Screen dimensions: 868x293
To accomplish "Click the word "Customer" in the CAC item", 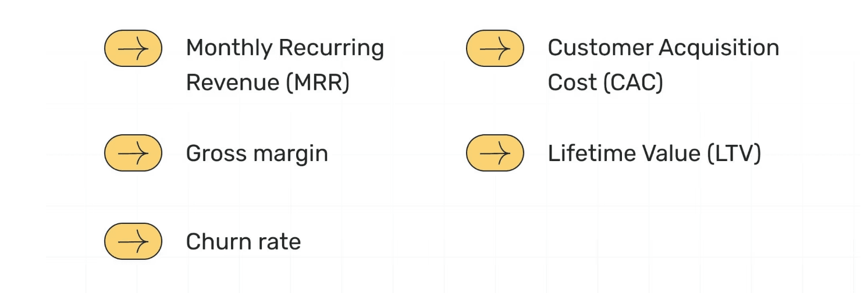I will (x=599, y=48).
